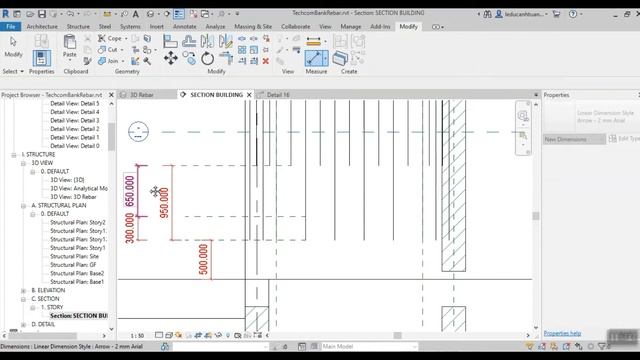This screenshot has height=360, width=640.
Task: Collapse the 3D VIEW tree node
Action: (23, 163)
